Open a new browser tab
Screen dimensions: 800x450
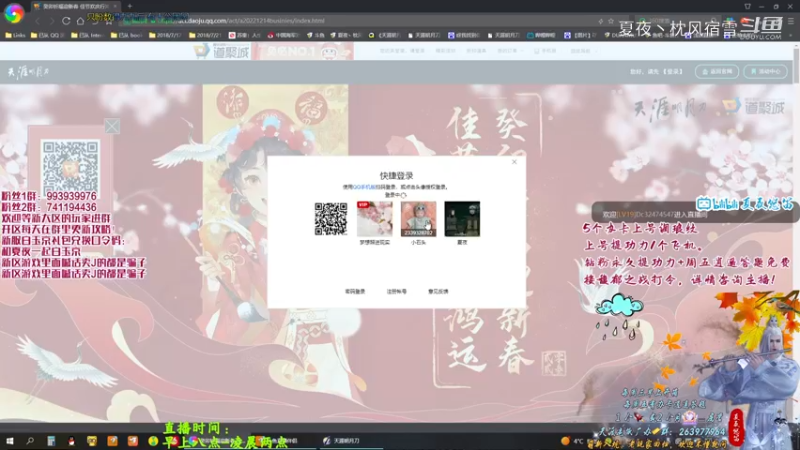[x=130, y=6]
